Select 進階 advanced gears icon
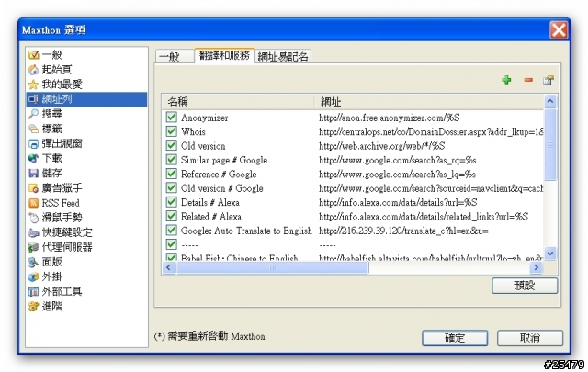Image resolution: width=588 pixels, height=372 pixels. [x=33, y=307]
